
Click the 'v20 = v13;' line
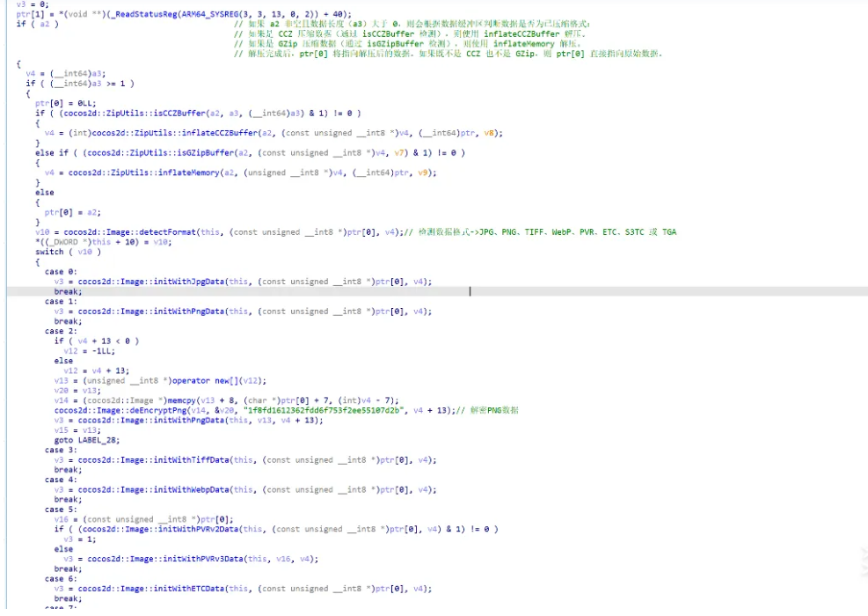click(x=78, y=392)
